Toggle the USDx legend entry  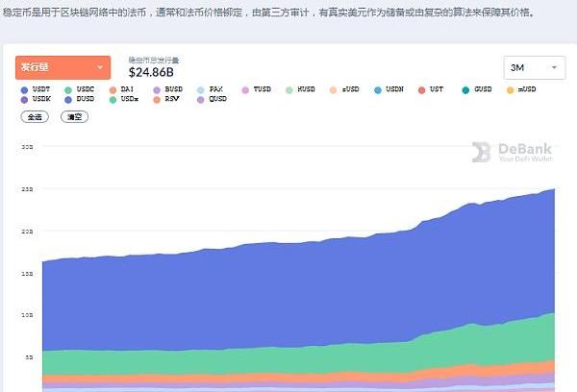(124, 99)
